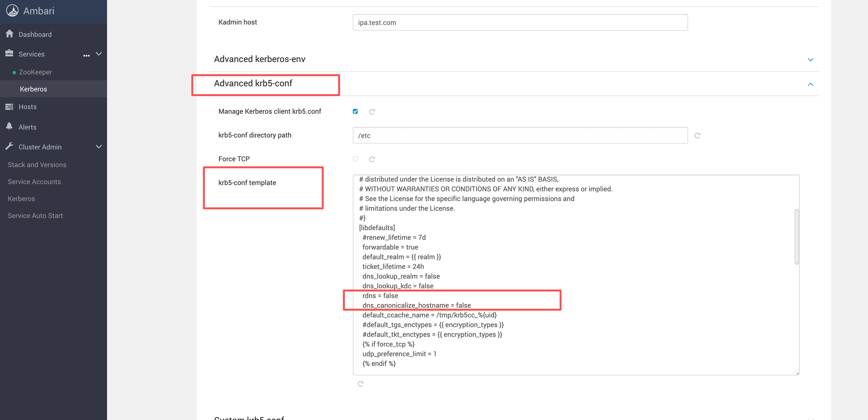Click the Alerts bell icon
This screenshot has height=420, width=868.
[9, 126]
